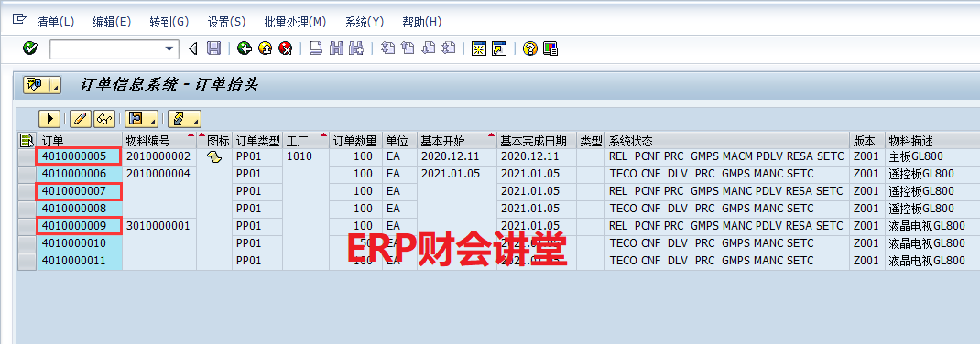The width and height of the screenshot is (980, 344).
Task: Select row of order 4010000008
Action: (27, 208)
